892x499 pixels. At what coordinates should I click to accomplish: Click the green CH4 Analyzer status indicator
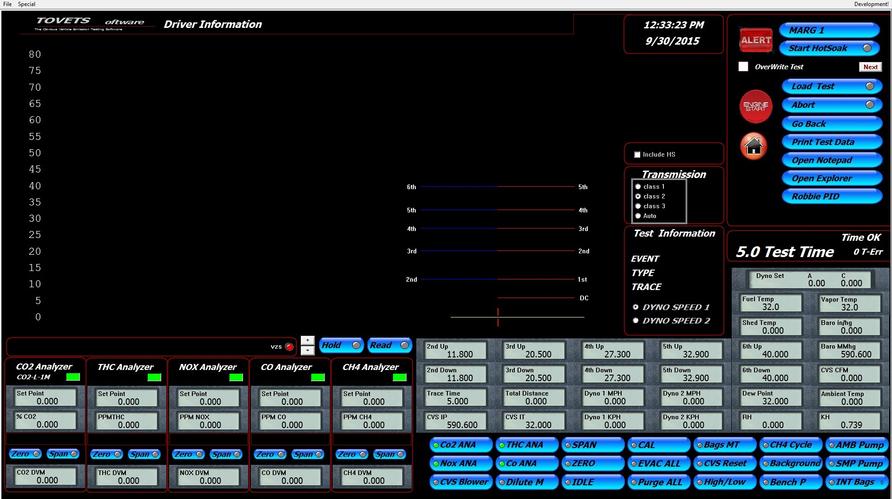(400, 377)
